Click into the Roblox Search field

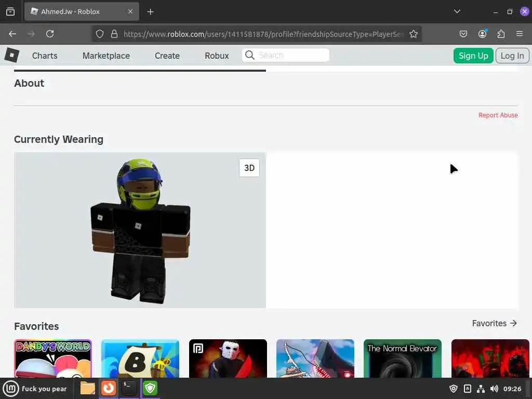pyautogui.click(x=286, y=55)
